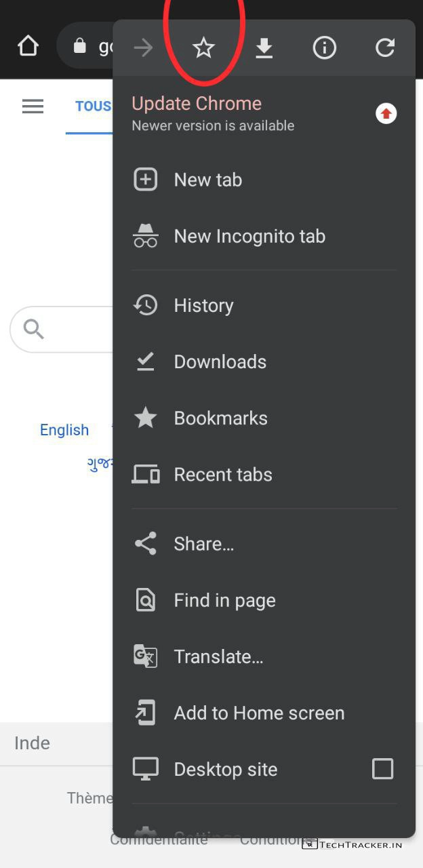Open a New tab
This screenshot has width=423, height=868.
[207, 180]
